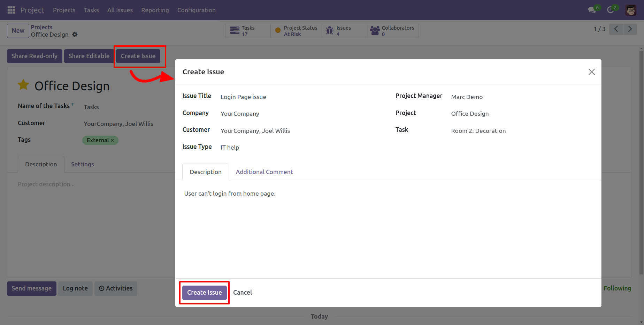Cancel the Create Issue dialog

(x=243, y=293)
